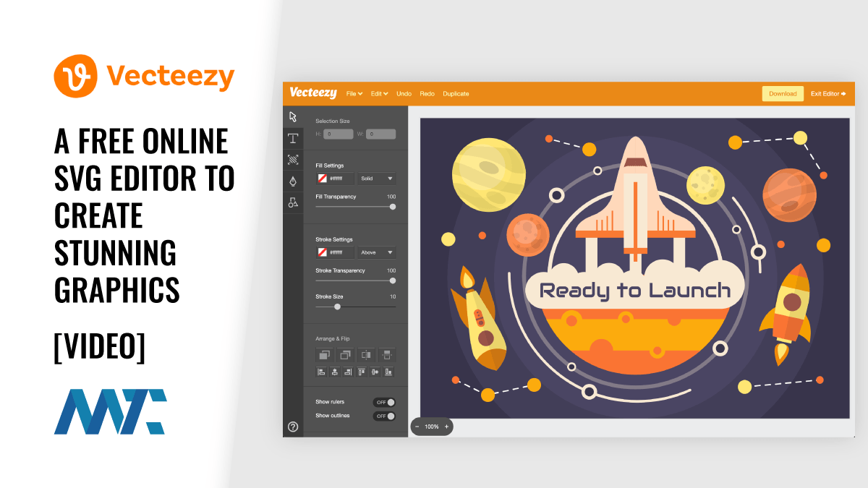868x488 pixels.
Task: Open the stroke position Above dropdown
Action: pos(377,252)
